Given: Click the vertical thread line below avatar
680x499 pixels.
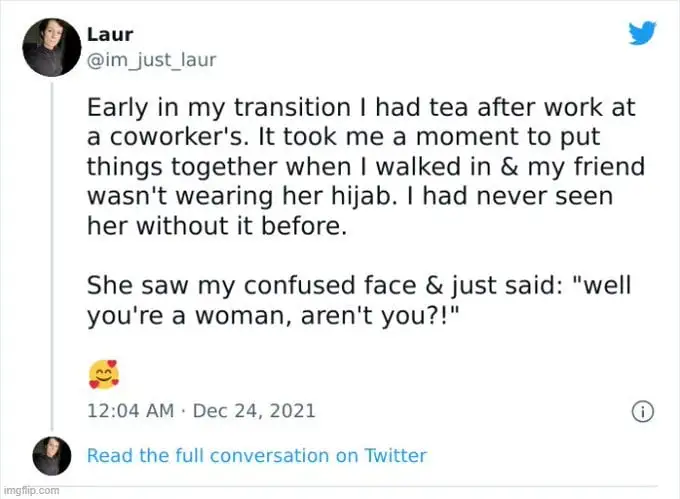Looking at the screenshot, I should click(51, 250).
